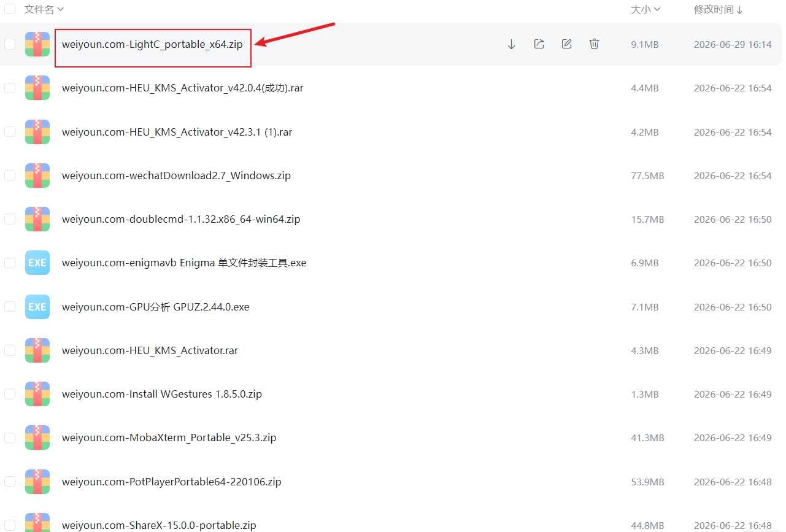Check the box for doublecmd-1.1.32.x86_64-win64.zip
786x532 pixels.
click(x=10, y=219)
